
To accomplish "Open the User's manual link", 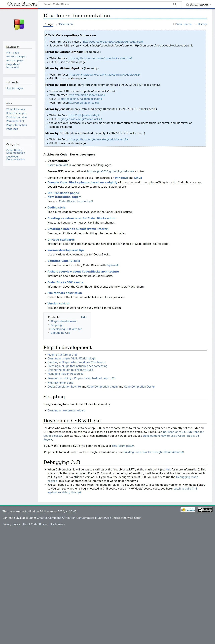I will (x=58, y=165).
